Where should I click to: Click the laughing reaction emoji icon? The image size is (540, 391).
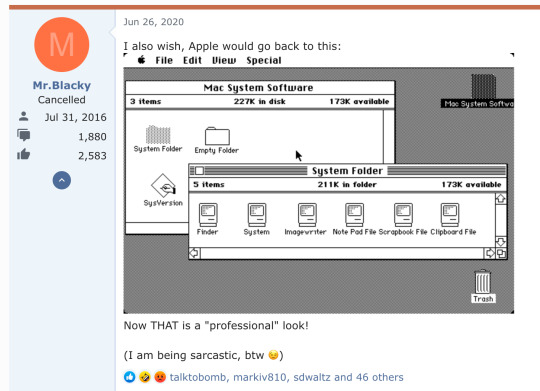click(x=145, y=377)
